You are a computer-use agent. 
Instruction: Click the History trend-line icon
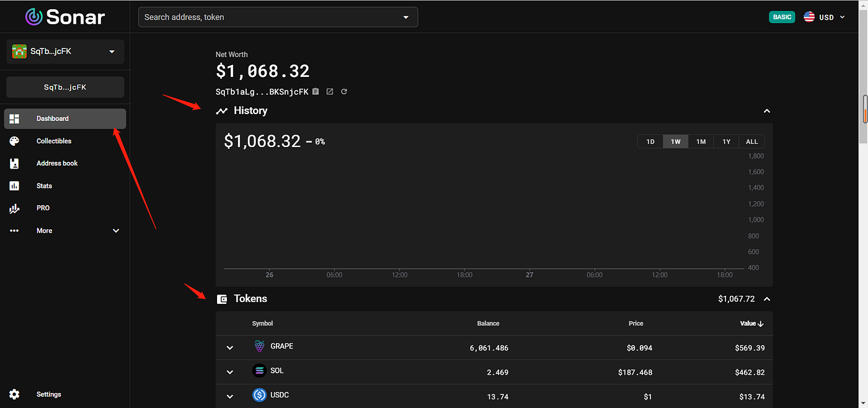click(221, 111)
